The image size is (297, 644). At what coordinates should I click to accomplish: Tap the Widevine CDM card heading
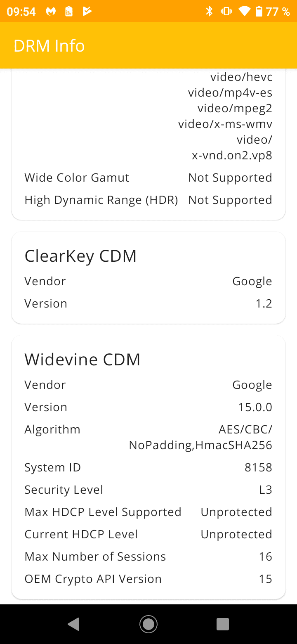[x=82, y=360]
